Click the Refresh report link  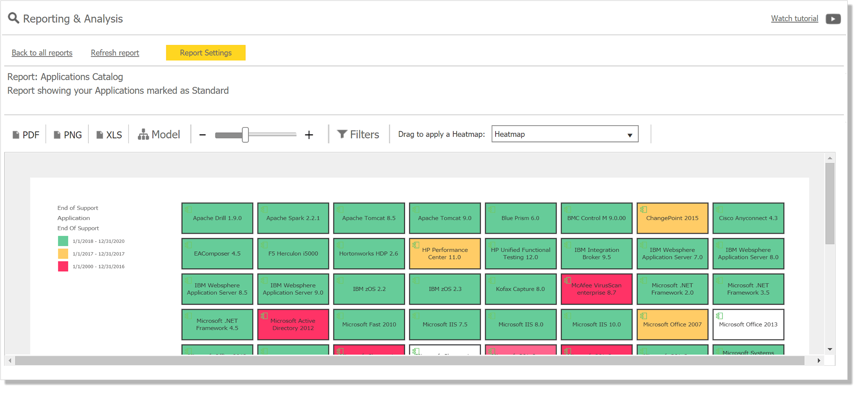(x=115, y=53)
